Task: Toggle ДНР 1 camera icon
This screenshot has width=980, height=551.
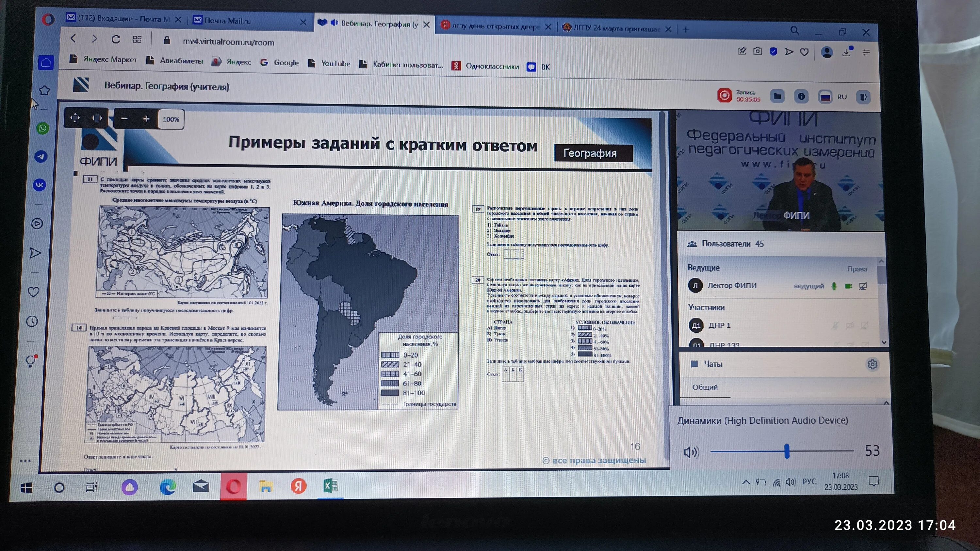Action: point(850,325)
